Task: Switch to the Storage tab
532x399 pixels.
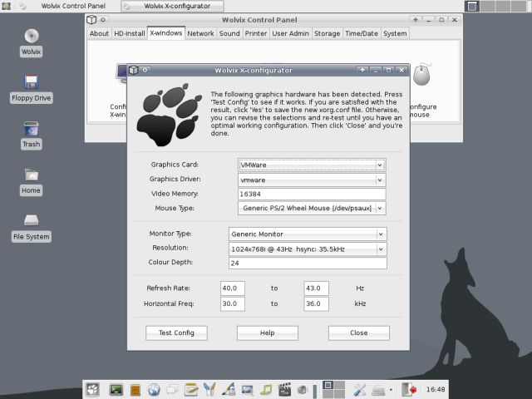Action: click(327, 33)
